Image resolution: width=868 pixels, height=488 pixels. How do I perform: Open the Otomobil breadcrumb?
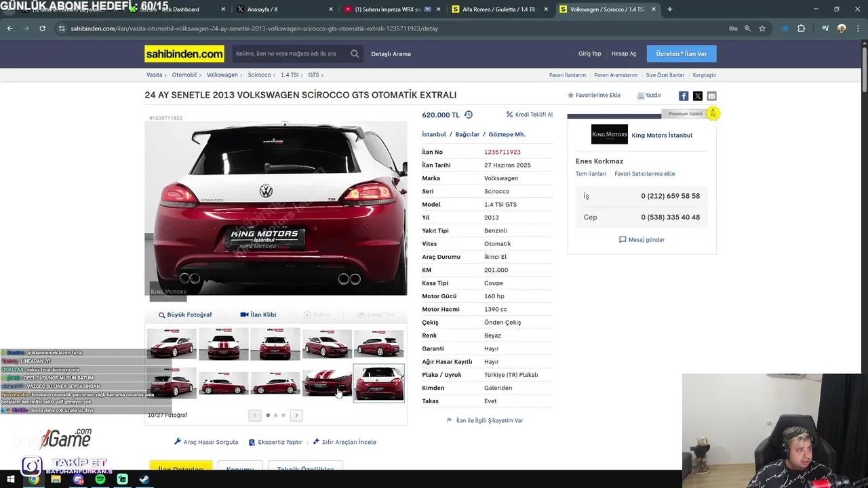(184, 75)
